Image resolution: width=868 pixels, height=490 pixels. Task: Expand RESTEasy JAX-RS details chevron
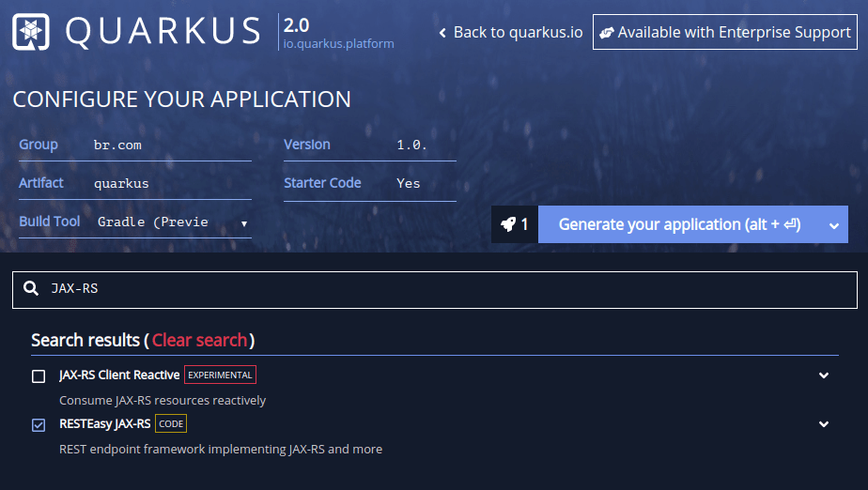click(x=824, y=424)
